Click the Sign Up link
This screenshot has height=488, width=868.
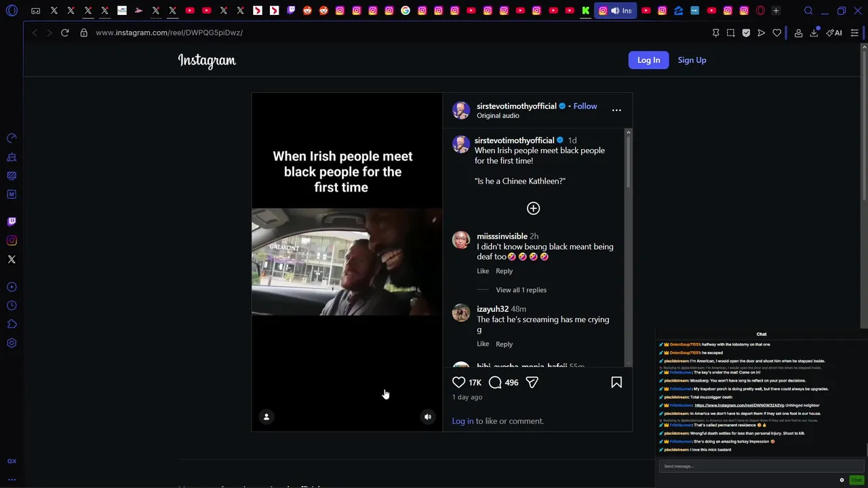pos(692,60)
